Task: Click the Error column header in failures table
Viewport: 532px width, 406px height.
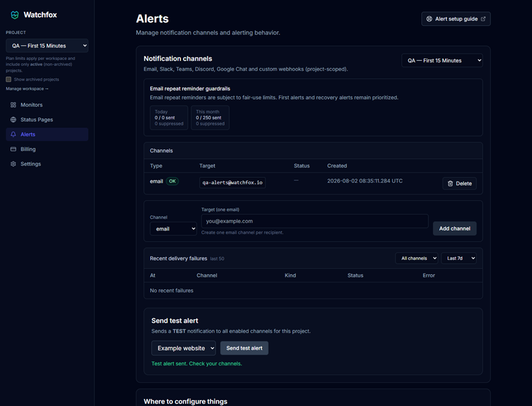Action: (429, 275)
